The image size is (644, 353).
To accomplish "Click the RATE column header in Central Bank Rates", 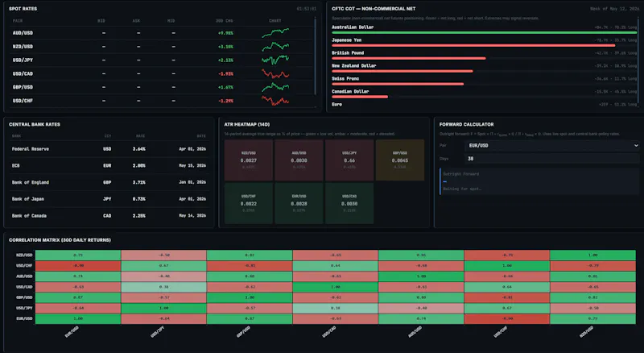I will click(140, 135).
